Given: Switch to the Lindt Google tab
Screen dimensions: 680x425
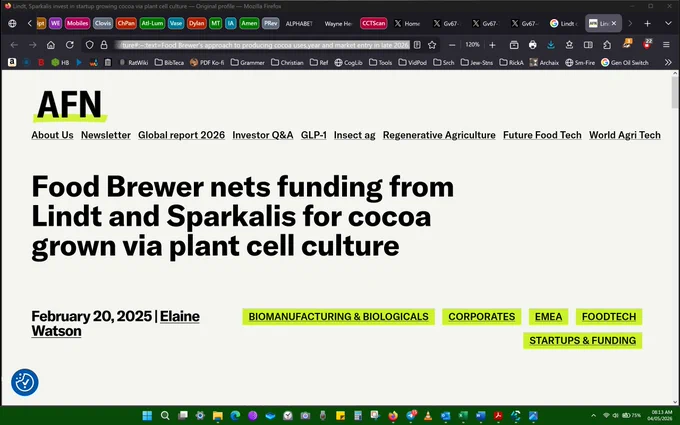Looking at the screenshot, I should [x=563, y=23].
